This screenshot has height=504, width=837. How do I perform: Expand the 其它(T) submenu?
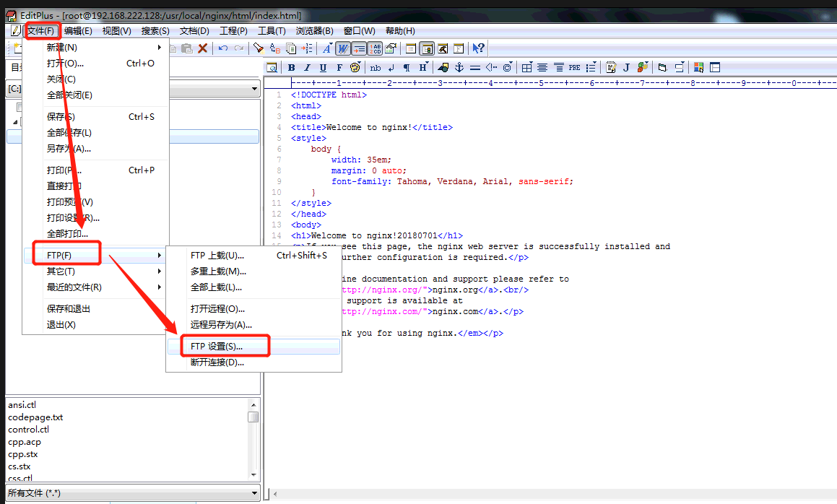point(96,271)
